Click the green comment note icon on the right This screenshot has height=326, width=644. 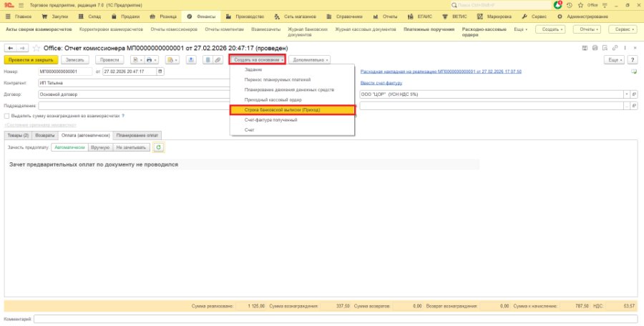tap(634, 71)
